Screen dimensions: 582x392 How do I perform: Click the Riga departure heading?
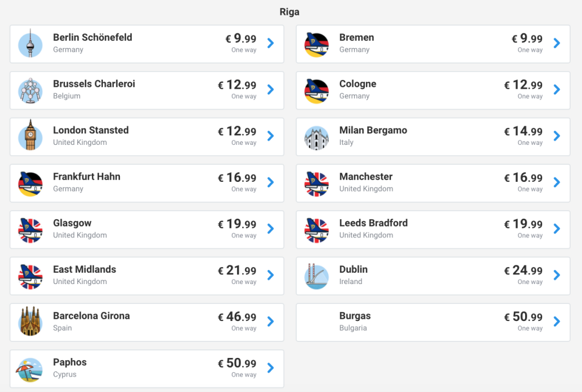click(x=290, y=12)
